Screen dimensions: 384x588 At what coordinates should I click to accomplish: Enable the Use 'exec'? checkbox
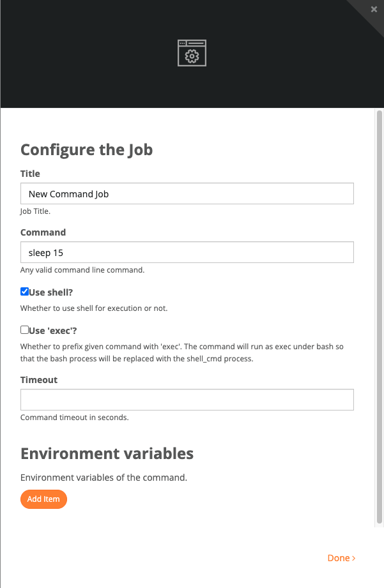tap(24, 329)
